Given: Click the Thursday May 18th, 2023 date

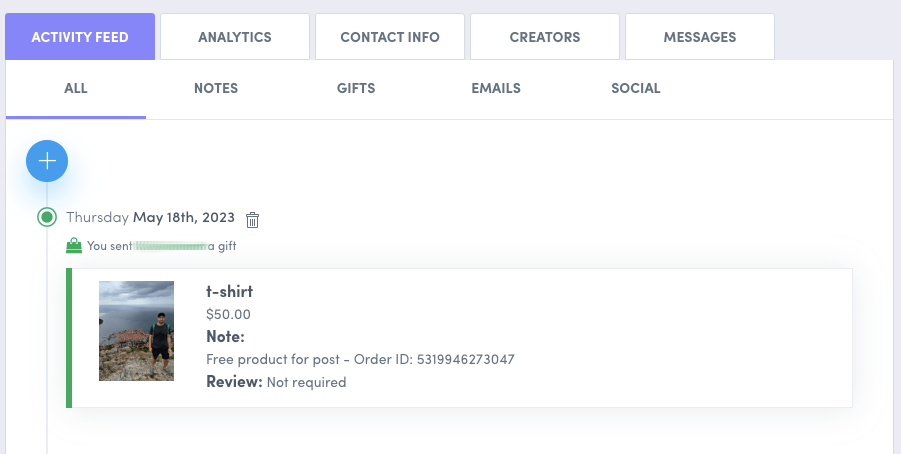Looking at the screenshot, I should click(x=150, y=217).
